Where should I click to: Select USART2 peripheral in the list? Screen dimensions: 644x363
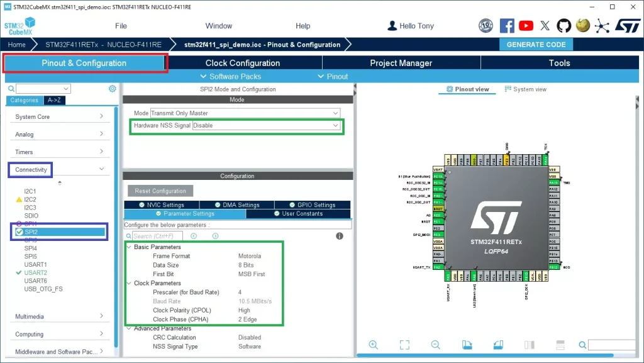35,272
